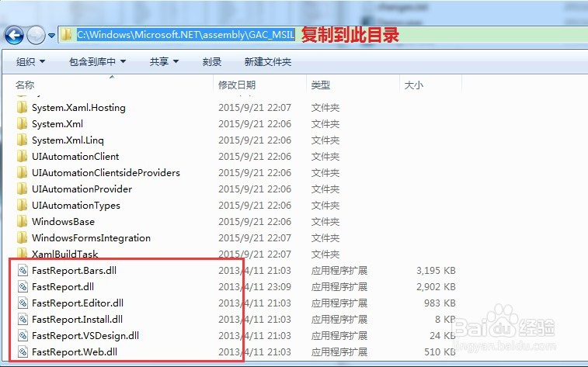The image size is (588, 367).
Task: Select the System.Xml folder icon
Action: click(22, 123)
